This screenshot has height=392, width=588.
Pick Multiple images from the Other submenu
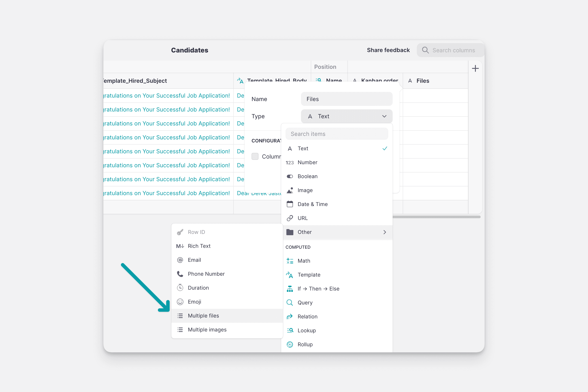[x=227, y=330]
